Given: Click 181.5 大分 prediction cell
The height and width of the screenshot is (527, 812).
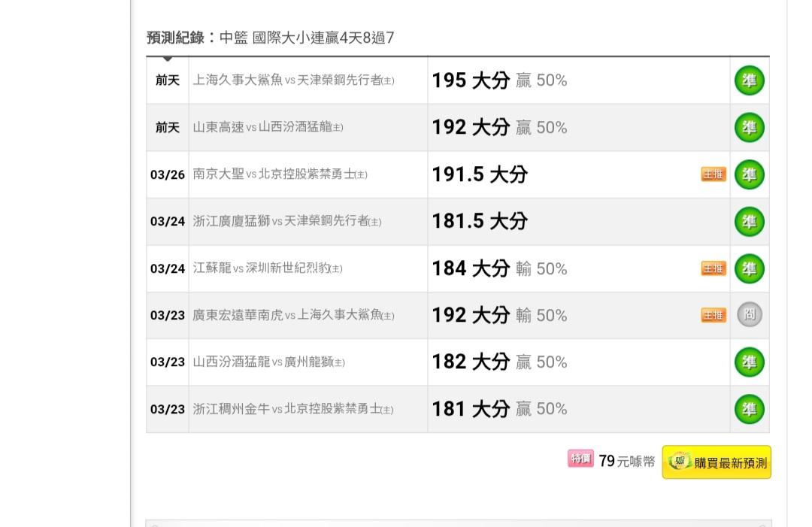Looking at the screenshot, I should point(480,222).
